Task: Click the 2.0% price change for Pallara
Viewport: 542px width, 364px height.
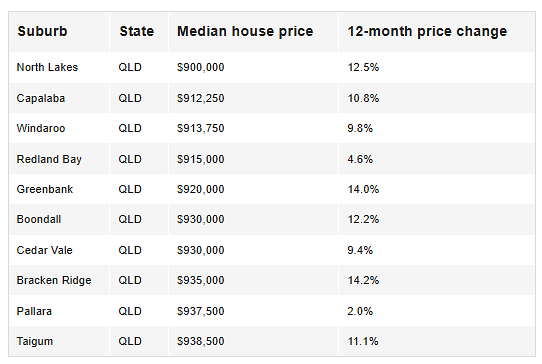Action: (360, 311)
